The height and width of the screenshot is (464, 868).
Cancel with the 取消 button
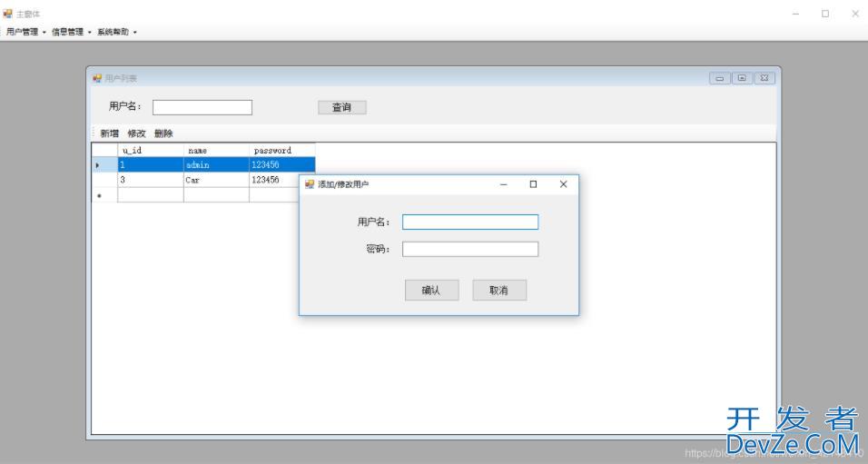pos(499,291)
